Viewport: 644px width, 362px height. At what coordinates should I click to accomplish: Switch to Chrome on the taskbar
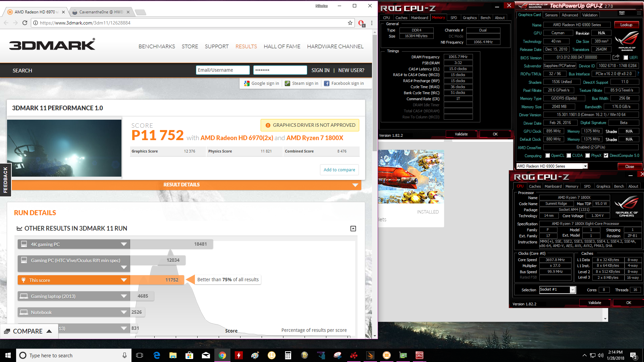pos(222,355)
